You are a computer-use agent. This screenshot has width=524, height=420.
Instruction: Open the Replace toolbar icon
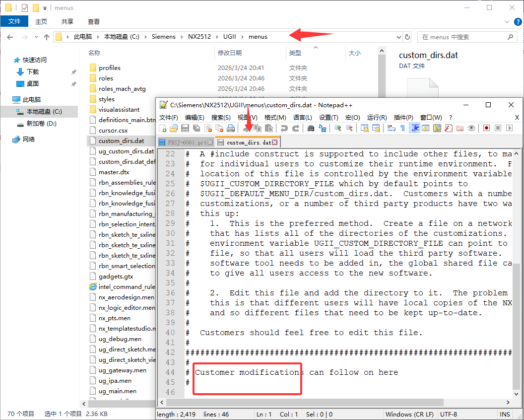[323, 128]
